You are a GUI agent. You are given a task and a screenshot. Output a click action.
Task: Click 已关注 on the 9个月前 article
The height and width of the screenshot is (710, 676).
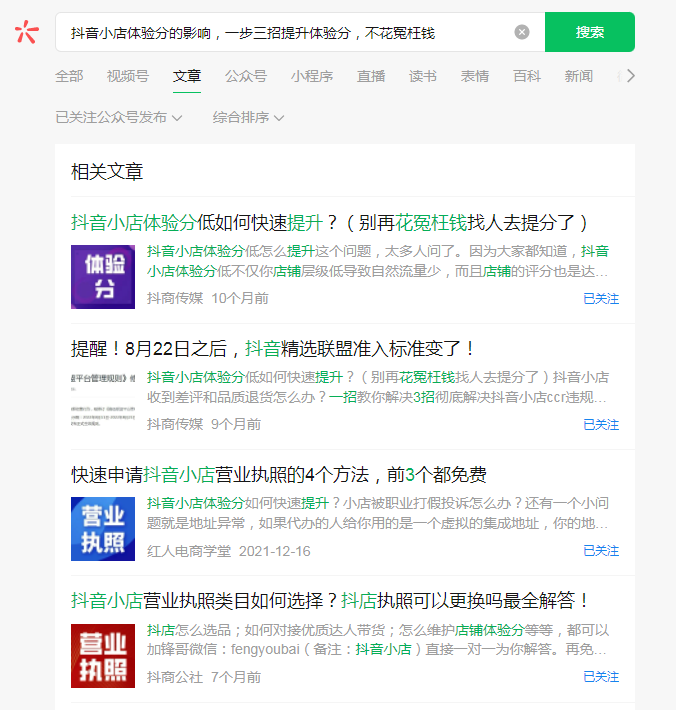tap(601, 425)
